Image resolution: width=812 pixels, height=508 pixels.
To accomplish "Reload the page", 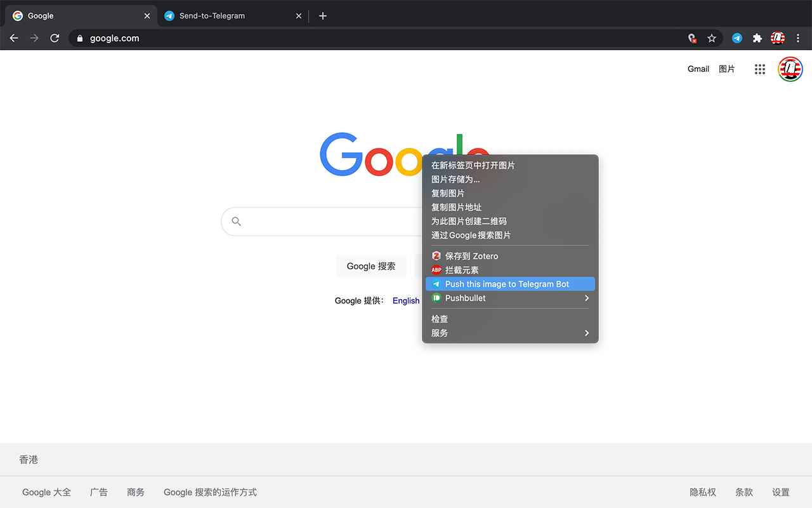I will tap(55, 38).
